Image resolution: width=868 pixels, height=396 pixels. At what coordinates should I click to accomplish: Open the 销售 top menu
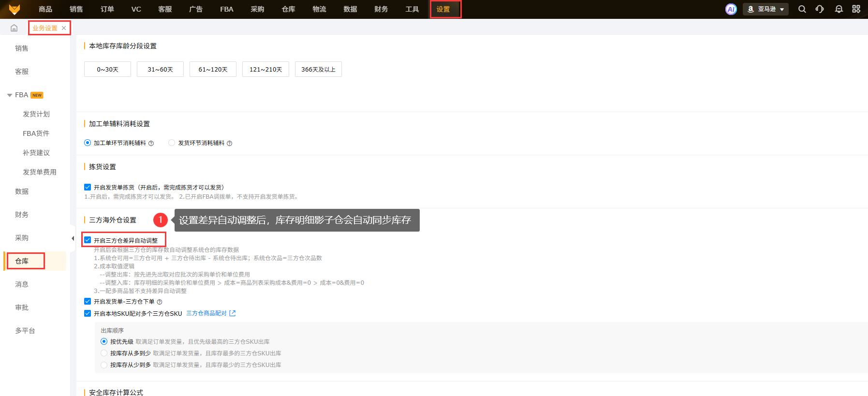76,9
